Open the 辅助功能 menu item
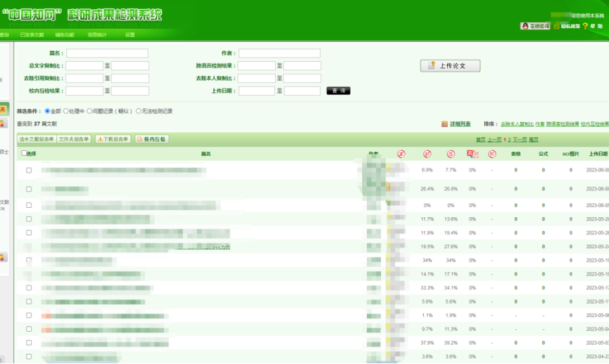The image size is (609, 364). tap(65, 35)
